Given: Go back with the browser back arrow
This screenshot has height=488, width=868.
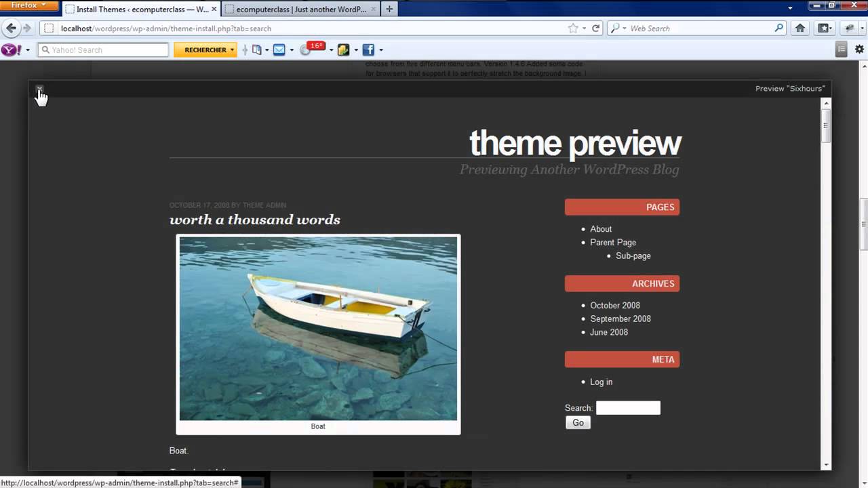Looking at the screenshot, I should point(11,28).
